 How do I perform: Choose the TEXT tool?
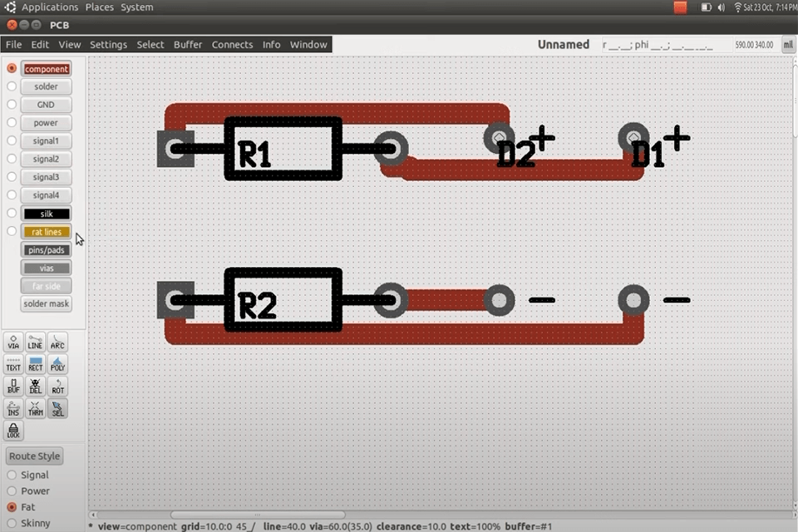13,364
